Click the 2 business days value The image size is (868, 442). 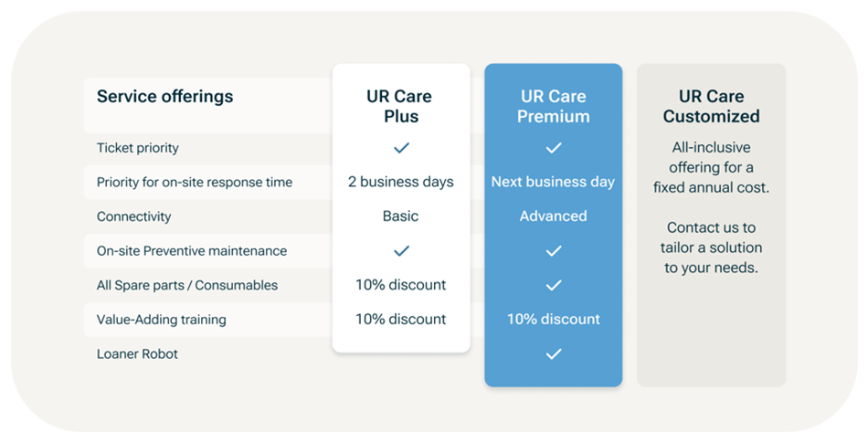click(x=401, y=182)
